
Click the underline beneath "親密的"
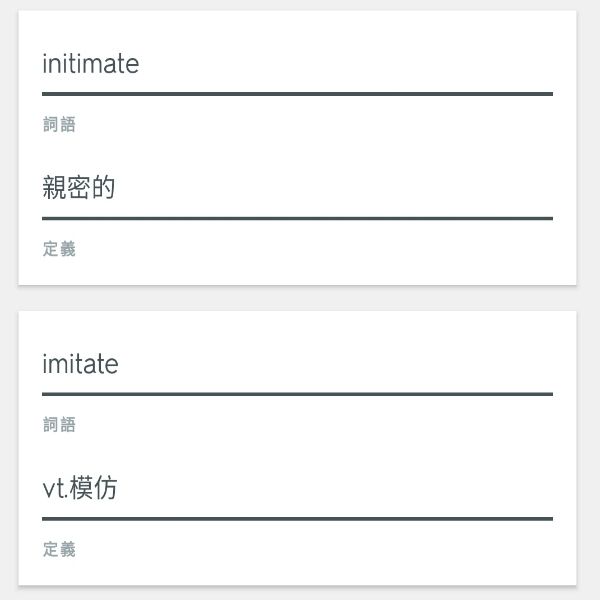297,218
